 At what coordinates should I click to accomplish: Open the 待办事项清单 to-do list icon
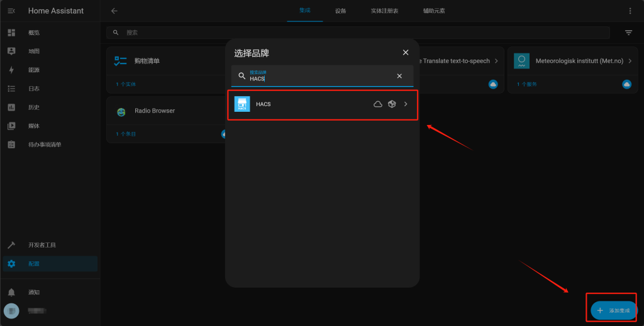11,144
